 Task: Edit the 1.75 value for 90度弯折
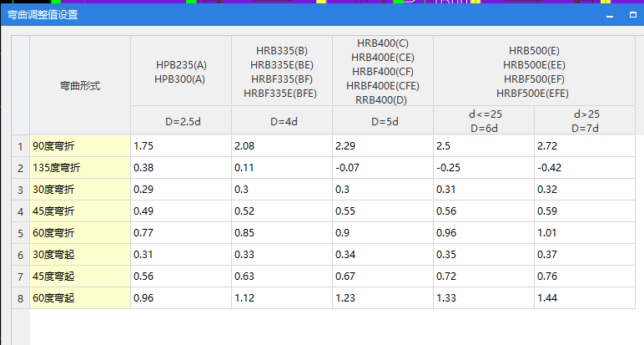point(181,146)
